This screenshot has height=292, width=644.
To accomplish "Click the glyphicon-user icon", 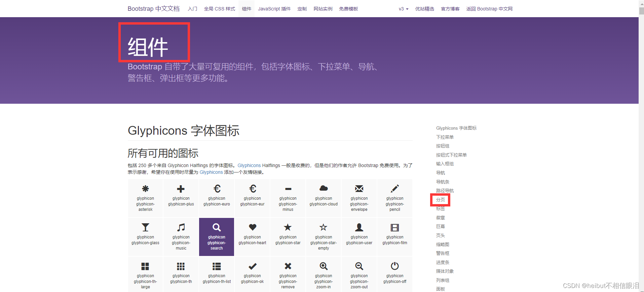I will click(x=359, y=227).
